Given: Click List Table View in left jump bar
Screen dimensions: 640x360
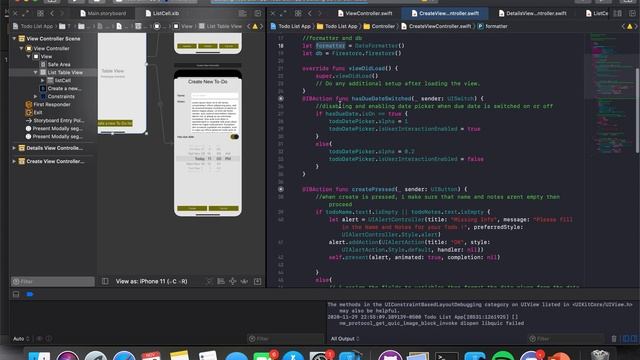Looking at the screenshot, I should (220, 26).
